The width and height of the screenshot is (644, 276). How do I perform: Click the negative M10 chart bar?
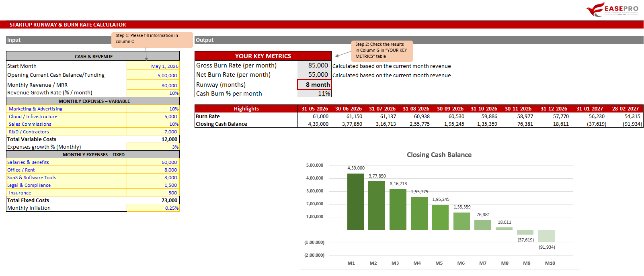[546, 236]
